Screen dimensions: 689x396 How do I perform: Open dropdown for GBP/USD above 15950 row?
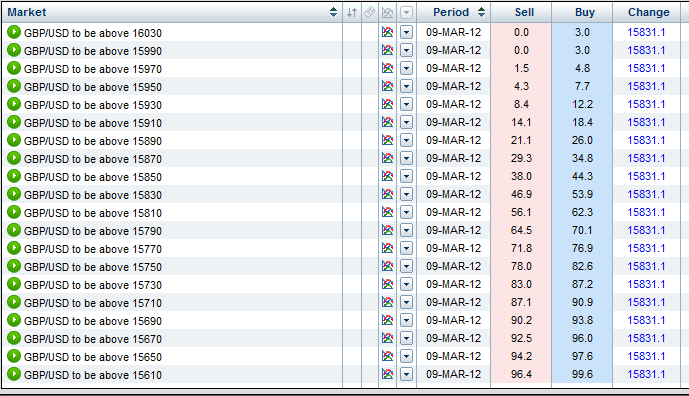pyautogui.click(x=406, y=87)
